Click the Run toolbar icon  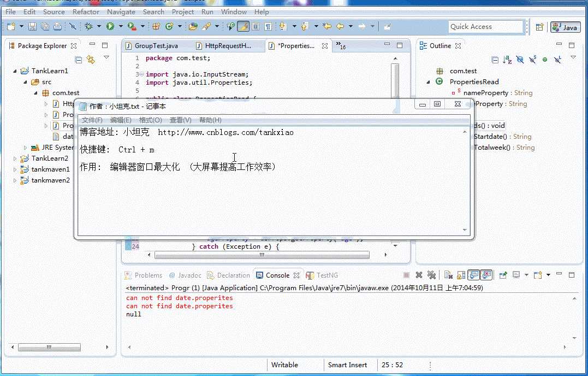tap(109, 26)
